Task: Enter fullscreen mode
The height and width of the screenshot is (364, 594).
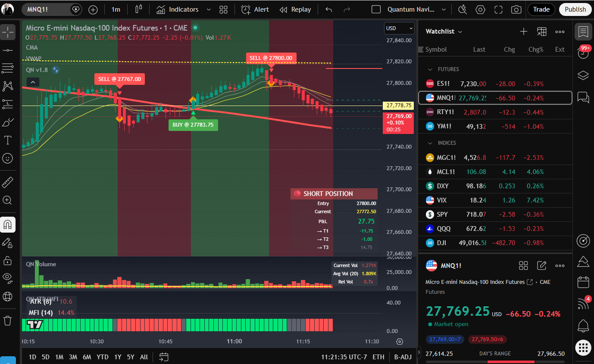Action: [498, 9]
